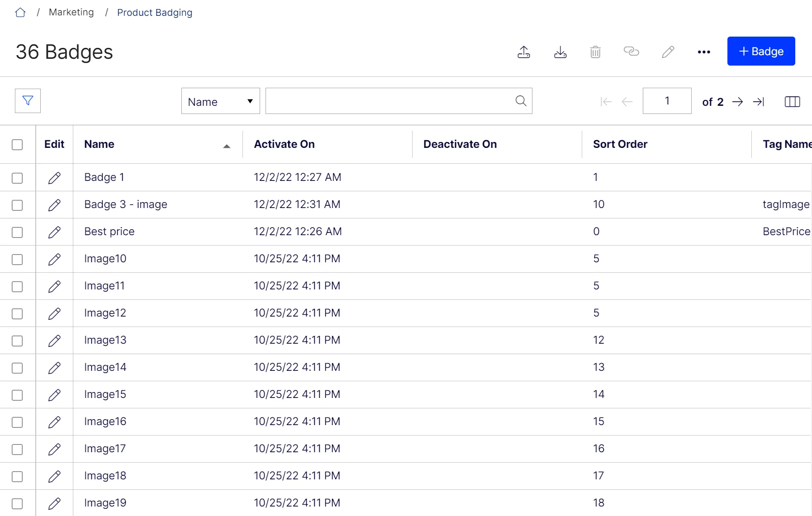Click the trash delete icon
The width and height of the screenshot is (812, 516).
pyautogui.click(x=595, y=52)
